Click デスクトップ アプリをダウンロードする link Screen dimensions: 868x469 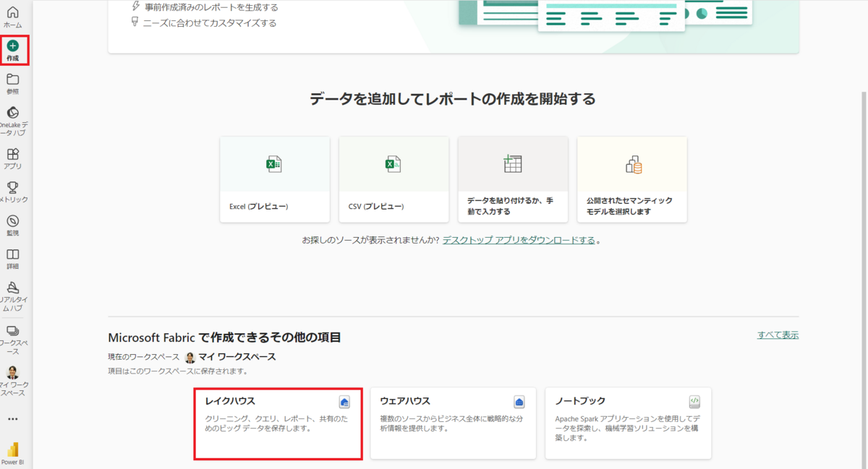click(x=519, y=240)
